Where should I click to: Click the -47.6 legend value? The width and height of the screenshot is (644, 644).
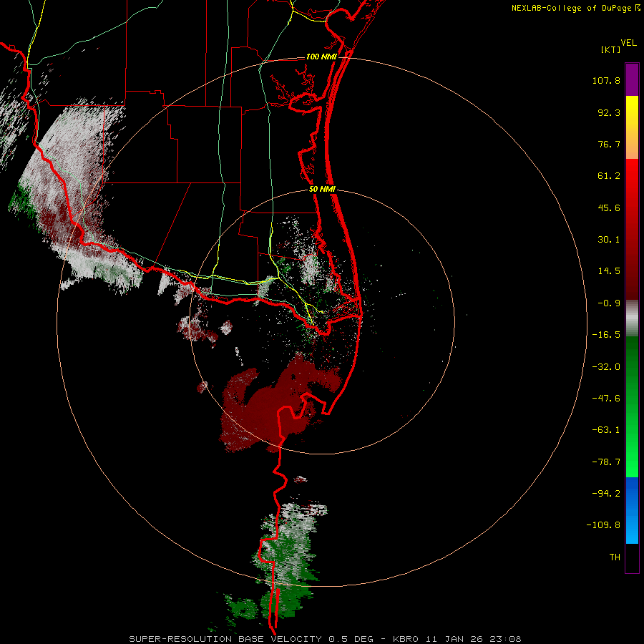point(606,399)
